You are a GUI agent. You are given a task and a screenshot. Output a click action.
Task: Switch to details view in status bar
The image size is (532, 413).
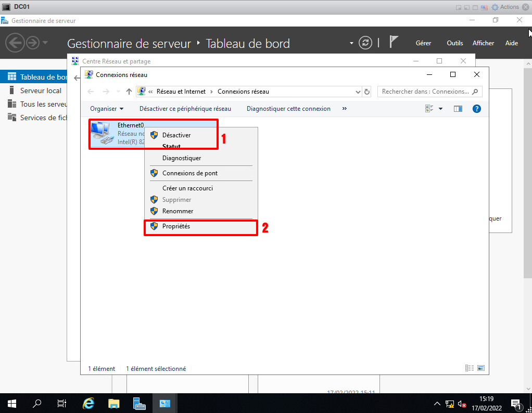tap(470, 368)
